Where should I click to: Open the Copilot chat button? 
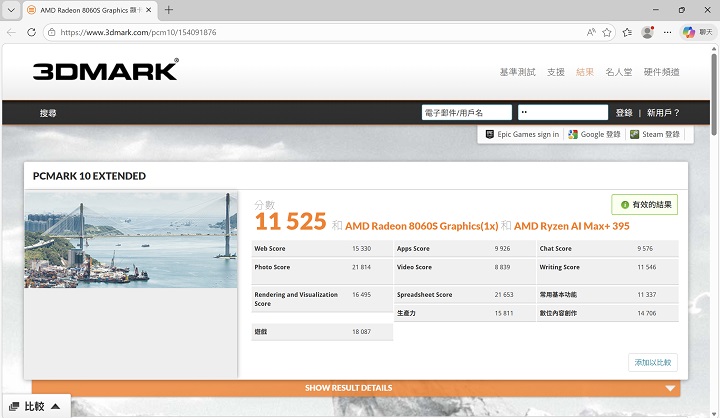pyautogui.click(x=698, y=32)
